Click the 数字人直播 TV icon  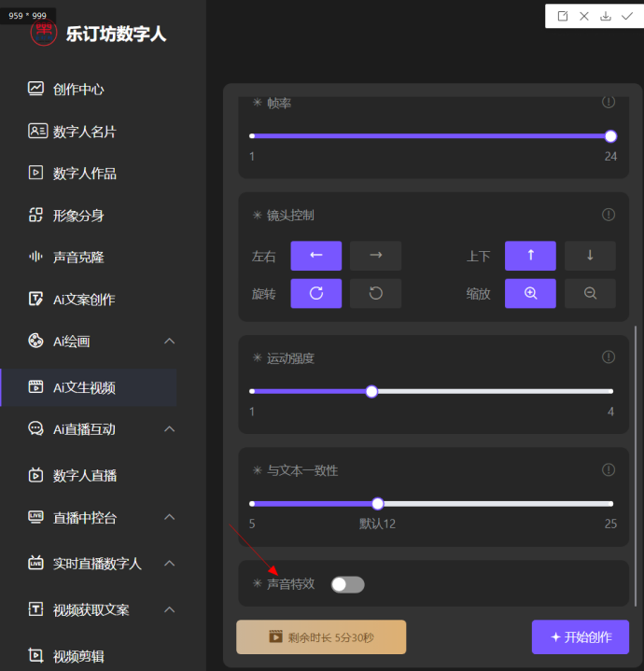(35, 475)
